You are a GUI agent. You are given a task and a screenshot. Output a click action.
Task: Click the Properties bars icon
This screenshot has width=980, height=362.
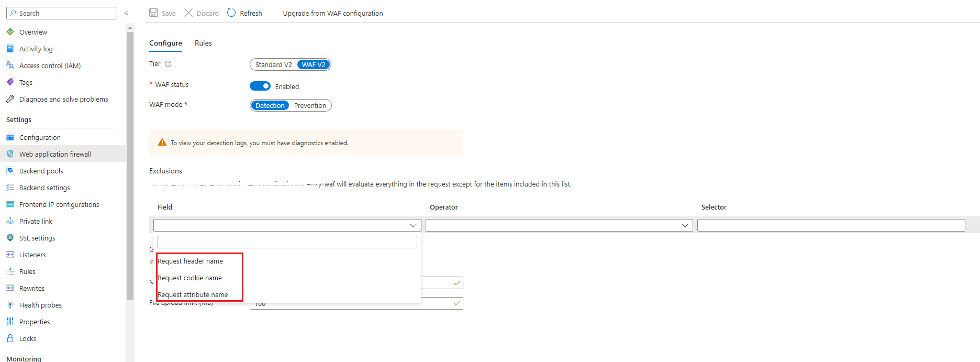tap(10, 322)
